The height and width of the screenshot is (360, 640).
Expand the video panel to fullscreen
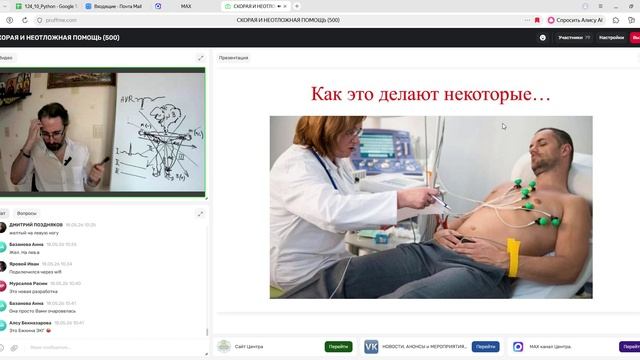[x=200, y=58]
